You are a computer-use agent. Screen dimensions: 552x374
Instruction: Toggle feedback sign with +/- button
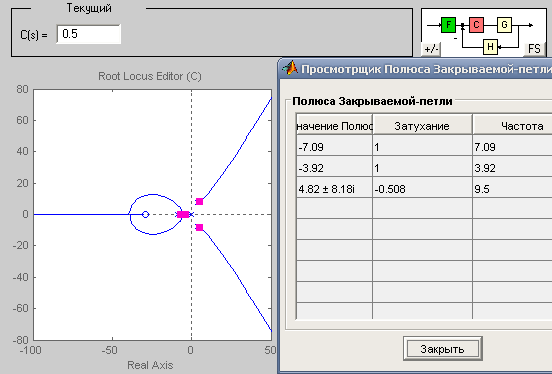tap(431, 49)
